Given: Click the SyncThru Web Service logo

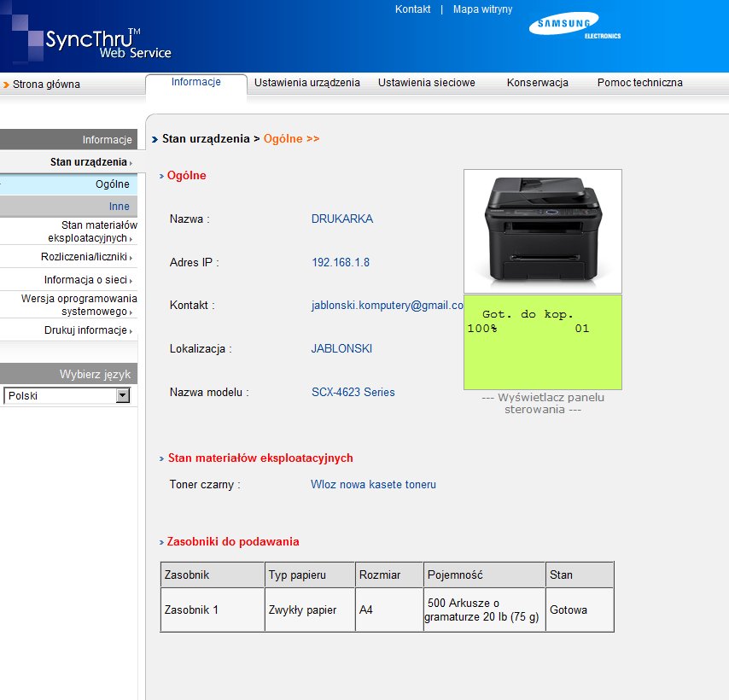Looking at the screenshot, I should [108, 44].
